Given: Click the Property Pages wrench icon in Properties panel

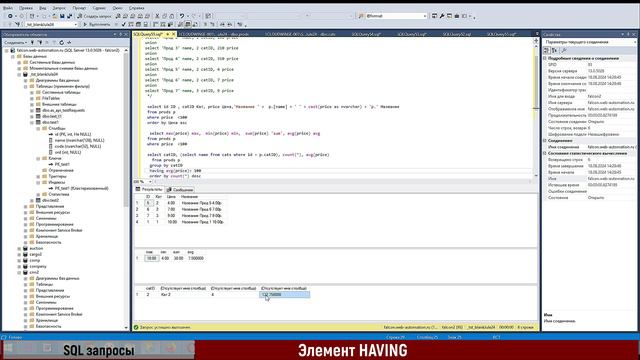Looking at the screenshot, I should (564, 51).
